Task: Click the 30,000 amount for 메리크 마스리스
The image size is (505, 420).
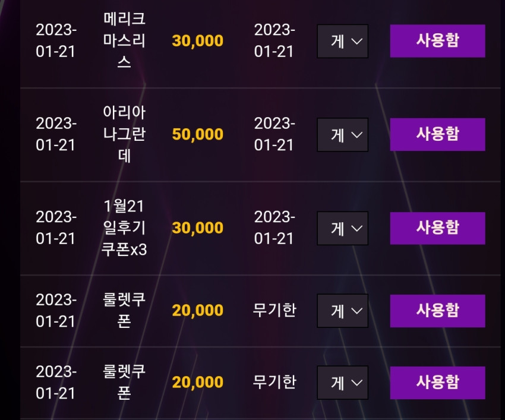Action: (x=197, y=41)
